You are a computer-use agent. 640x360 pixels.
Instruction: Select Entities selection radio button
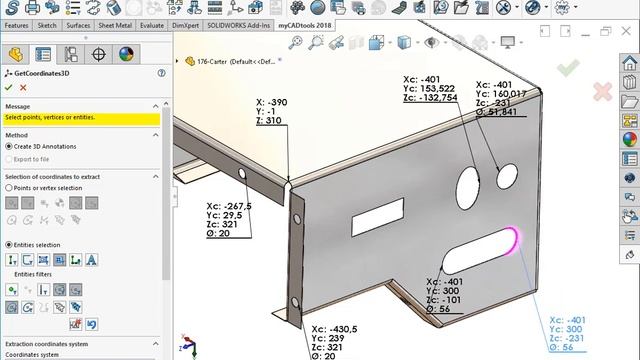(9, 245)
